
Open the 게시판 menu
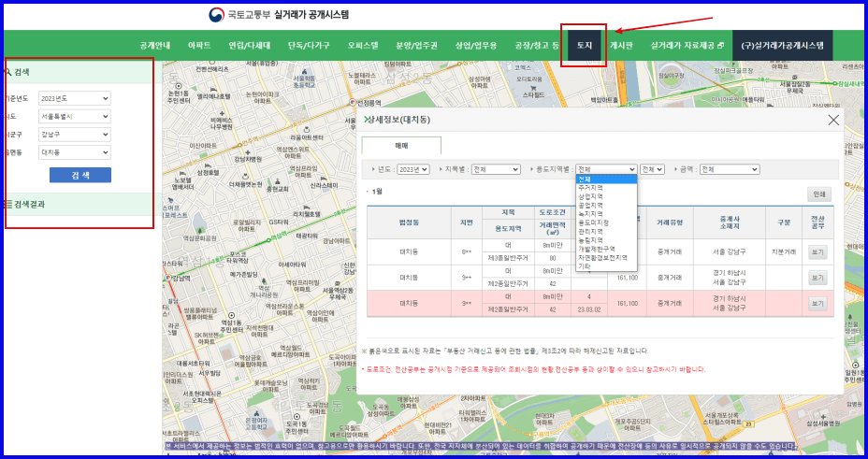(621, 46)
